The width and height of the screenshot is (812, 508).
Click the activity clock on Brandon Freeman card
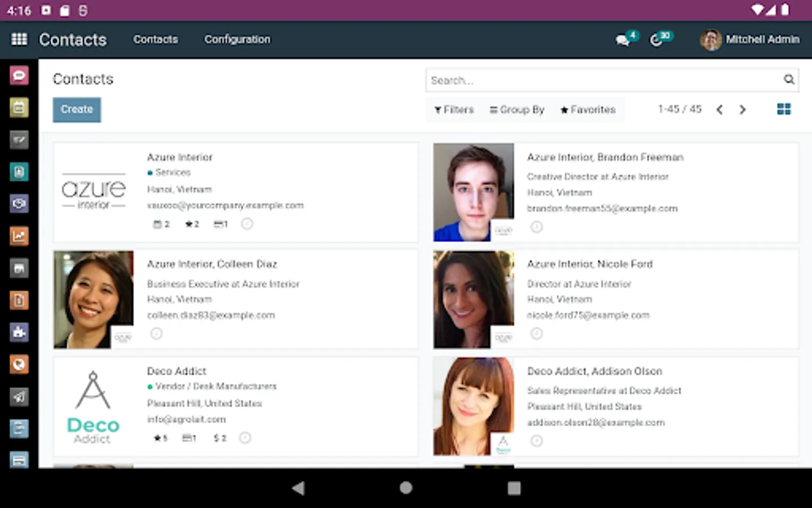pyautogui.click(x=536, y=227)
